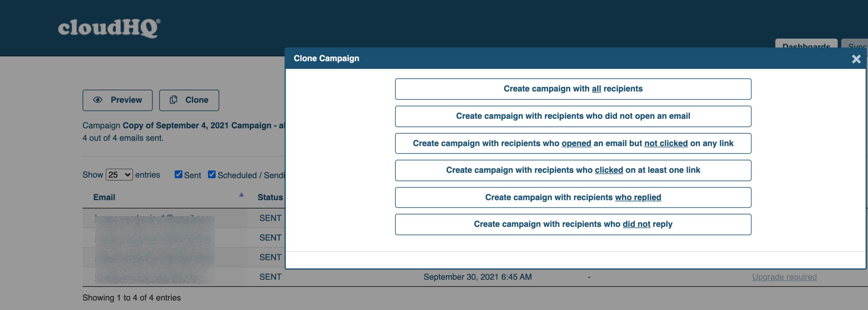This screenshot has width=868, height=310.
Task: Open the show entries dropdown
Action: click(119, 175)
